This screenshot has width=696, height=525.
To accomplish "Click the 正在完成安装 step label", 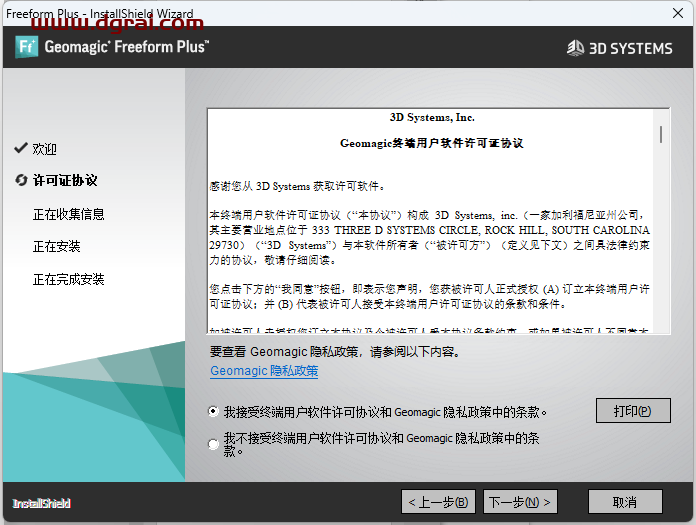I will click(69, 279).
